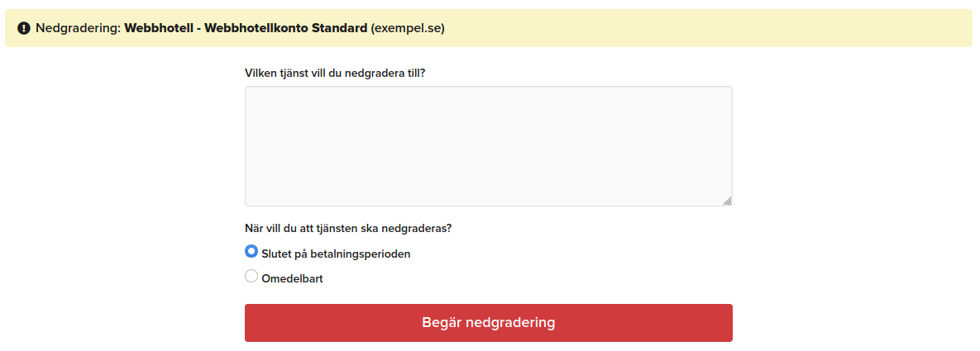Click the "Omedelbart" label text

(x=292, y=278)
